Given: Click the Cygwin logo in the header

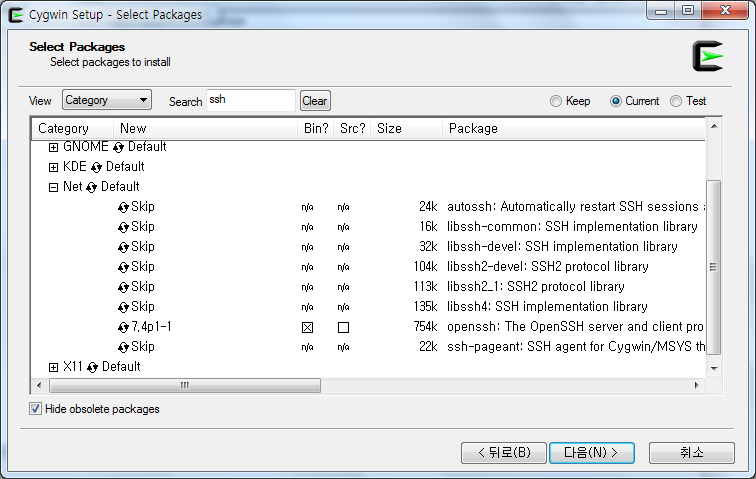Looking at the screenshot, I should [708, 56].
